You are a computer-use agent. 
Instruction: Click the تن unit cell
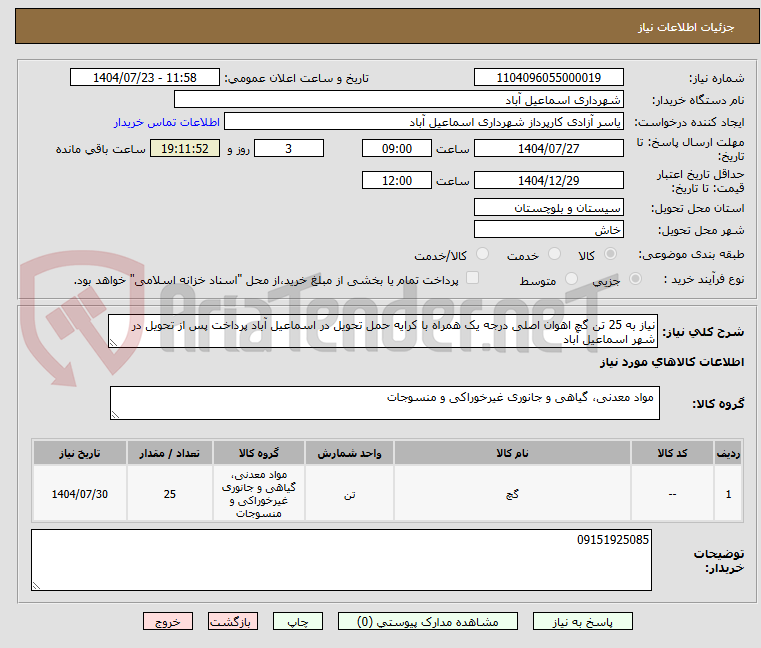point(349,494)
